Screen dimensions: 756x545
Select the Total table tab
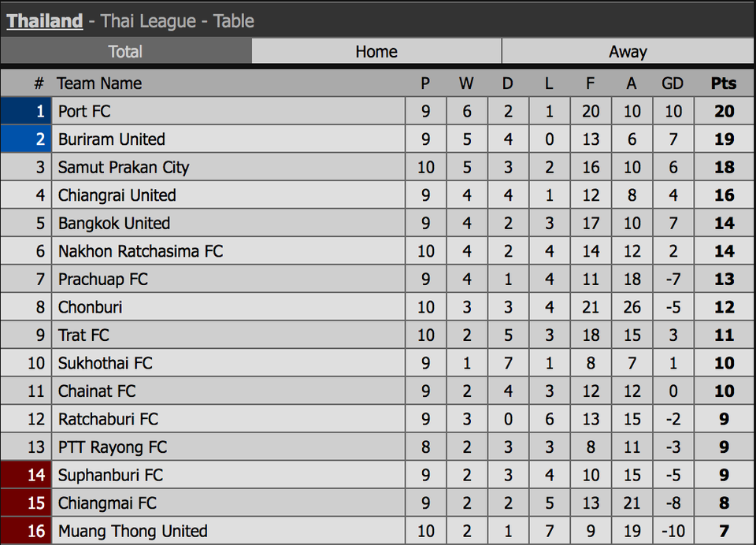point(126,51)
